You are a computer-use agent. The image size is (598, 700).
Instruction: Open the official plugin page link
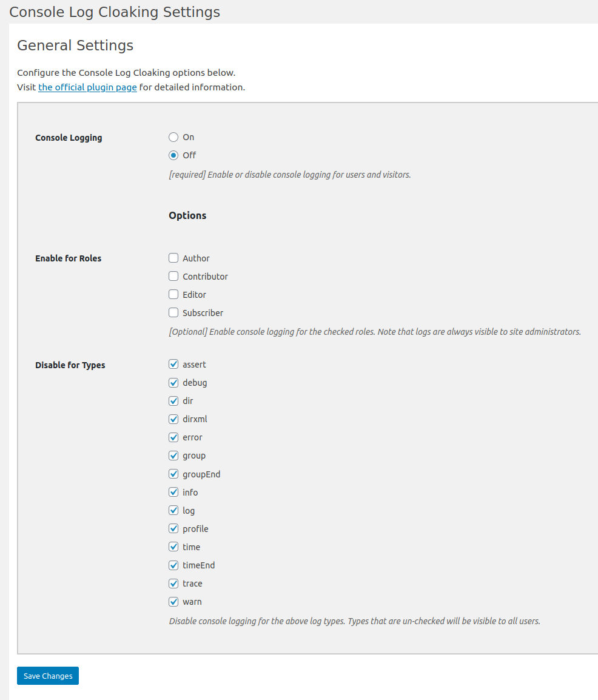point(87,87)
